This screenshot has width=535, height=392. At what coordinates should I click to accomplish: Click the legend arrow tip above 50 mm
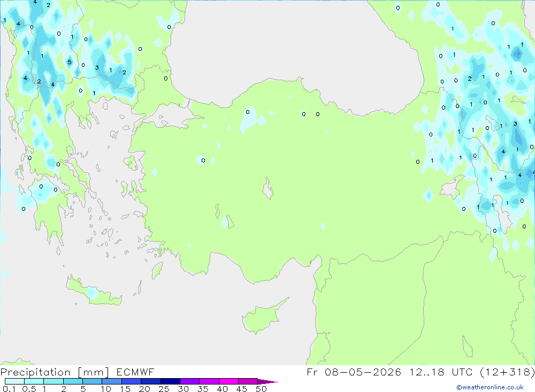(267, 382)
